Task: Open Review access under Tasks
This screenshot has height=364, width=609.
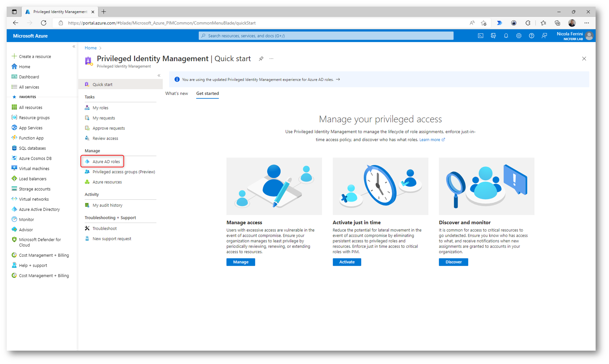Action: point(105,138)
